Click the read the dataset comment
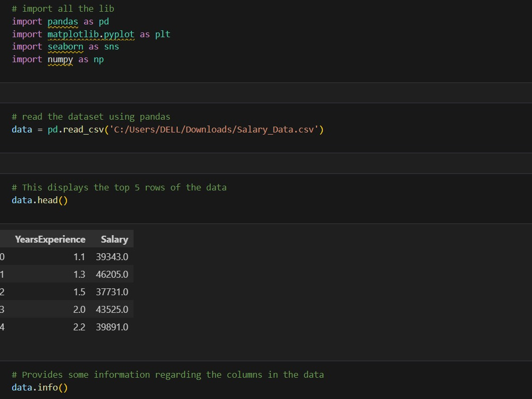This screenshot has height=399, width=532. click(x=90, y=117)
